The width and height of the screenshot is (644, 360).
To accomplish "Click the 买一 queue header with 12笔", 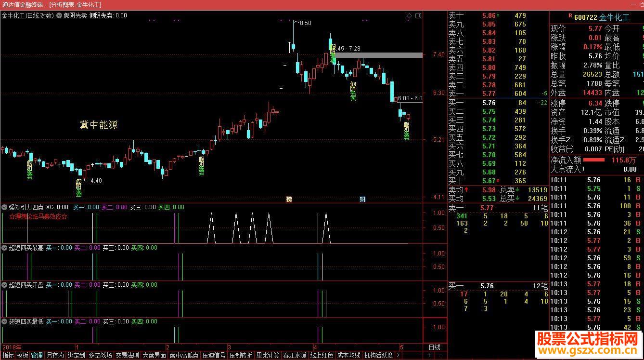I will [x=498, y=286].
